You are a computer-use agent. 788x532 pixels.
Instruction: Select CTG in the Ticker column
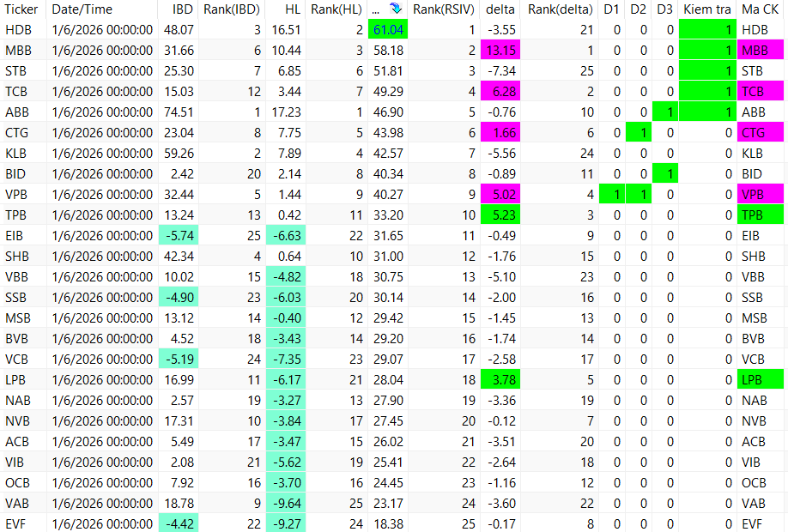click(x=16, y=133)
